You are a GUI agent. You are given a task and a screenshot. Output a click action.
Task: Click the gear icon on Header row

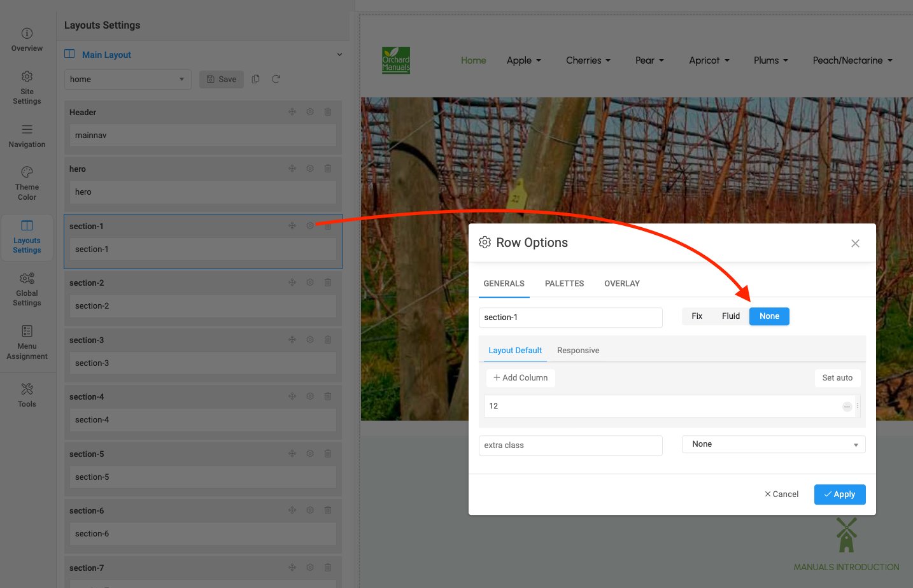310,112
